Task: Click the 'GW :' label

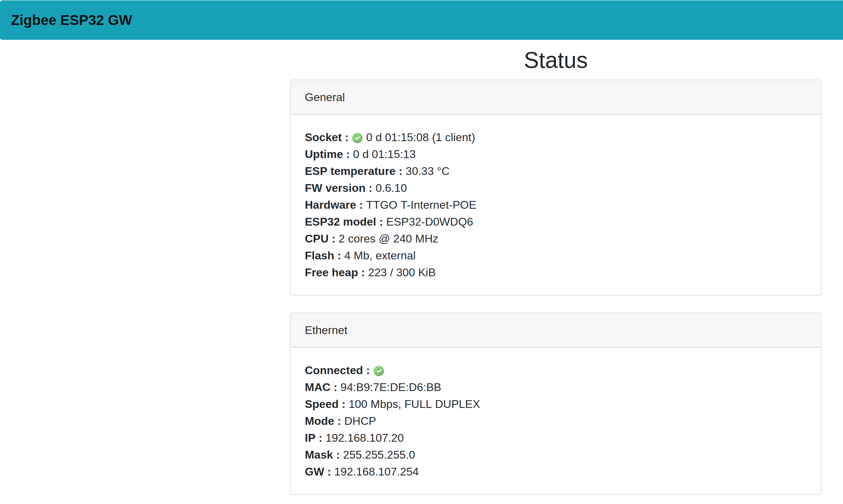Action: [x=318, y=472]
